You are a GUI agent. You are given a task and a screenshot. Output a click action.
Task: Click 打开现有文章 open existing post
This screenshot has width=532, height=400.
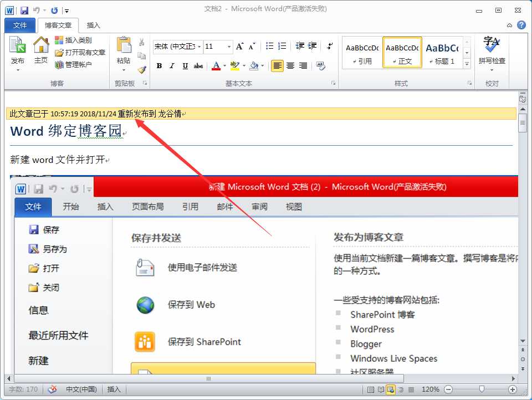(80, 52)
